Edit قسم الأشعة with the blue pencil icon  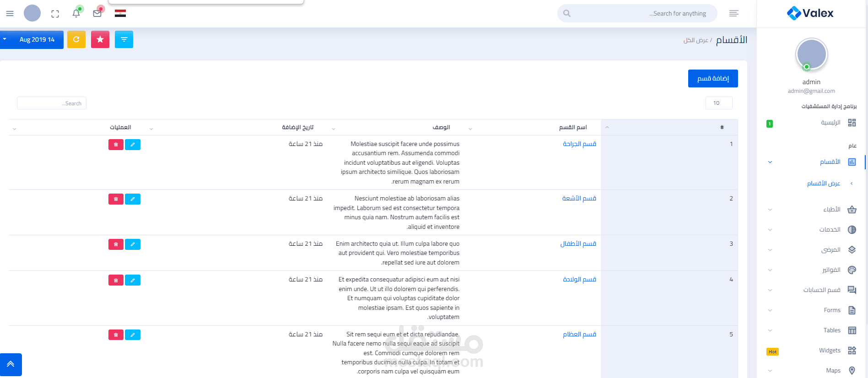133,199
